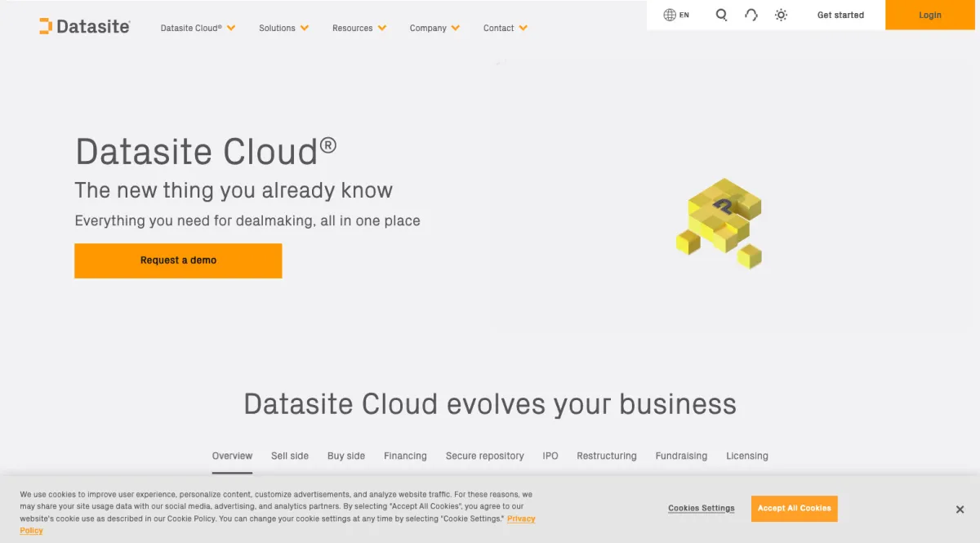
Task: Open the Secure repository tab
Action: pyautogui.click(x=484, y=456)
